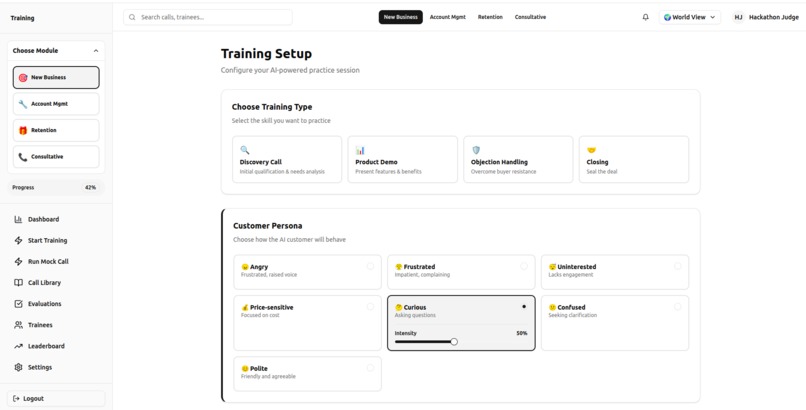
Task: Click the trend arrow icon for Leaderboard
Action: point(19,346)
